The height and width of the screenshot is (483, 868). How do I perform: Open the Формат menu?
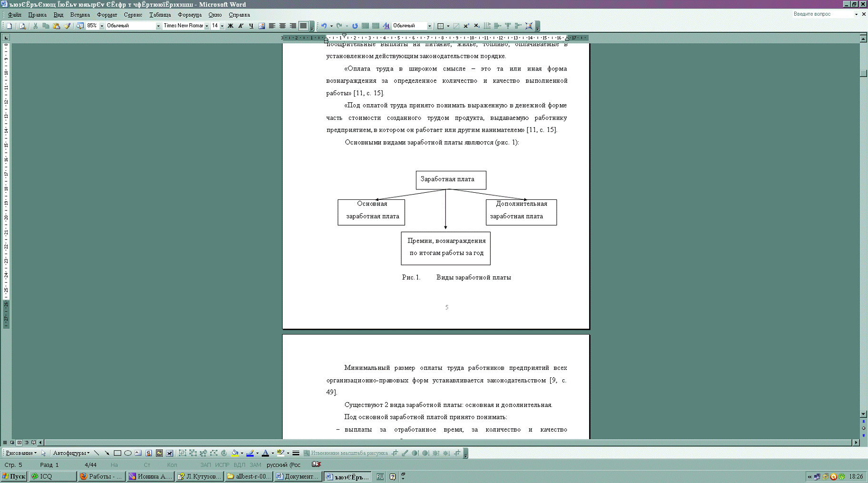[x=107, y=15]
